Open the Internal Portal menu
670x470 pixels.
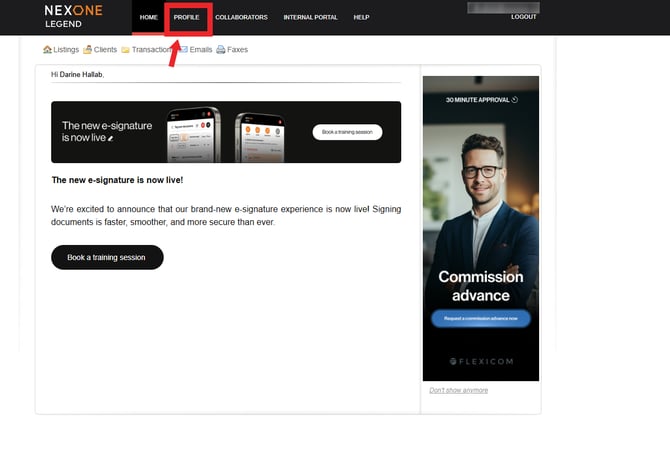(310, 17)
